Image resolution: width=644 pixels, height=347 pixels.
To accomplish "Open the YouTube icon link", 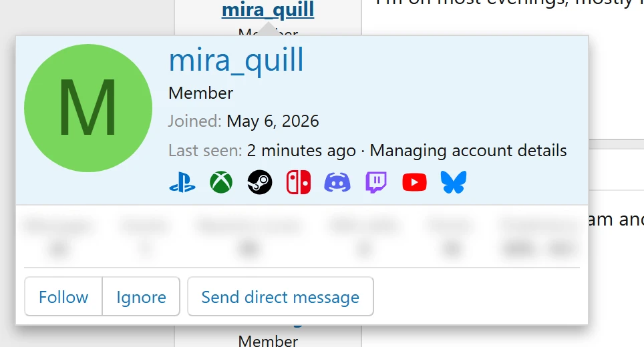I will click(414, 183).
